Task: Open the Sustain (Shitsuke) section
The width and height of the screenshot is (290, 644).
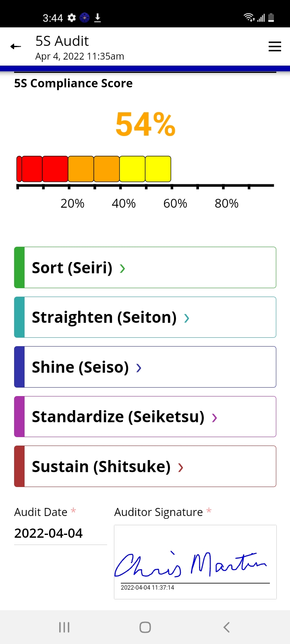Action: 145,466
